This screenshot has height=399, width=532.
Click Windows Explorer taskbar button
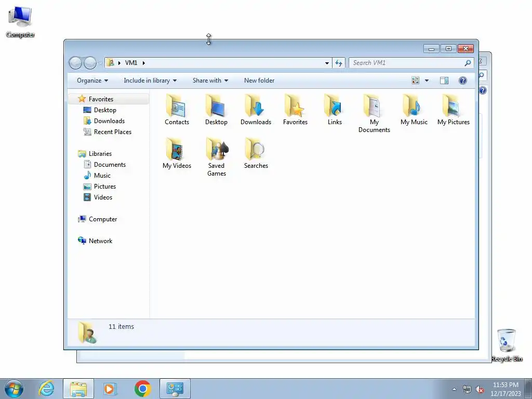coord(78,389)
